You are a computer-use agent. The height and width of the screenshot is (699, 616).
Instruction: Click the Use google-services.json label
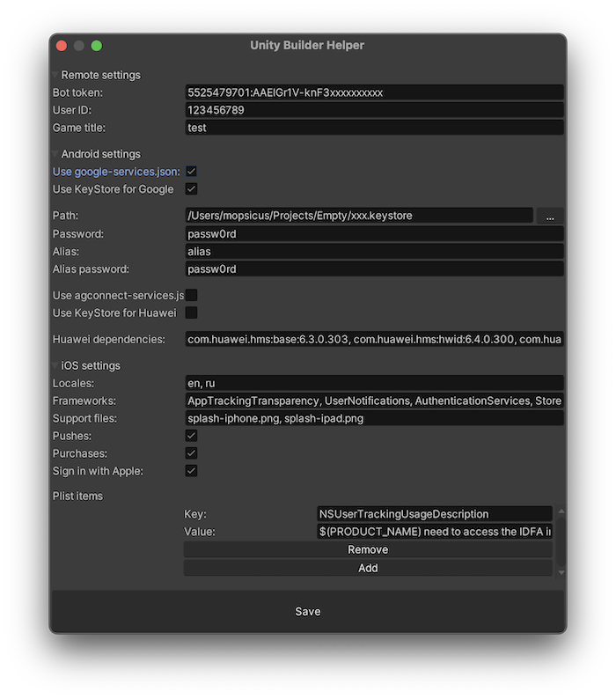(116, 172)
